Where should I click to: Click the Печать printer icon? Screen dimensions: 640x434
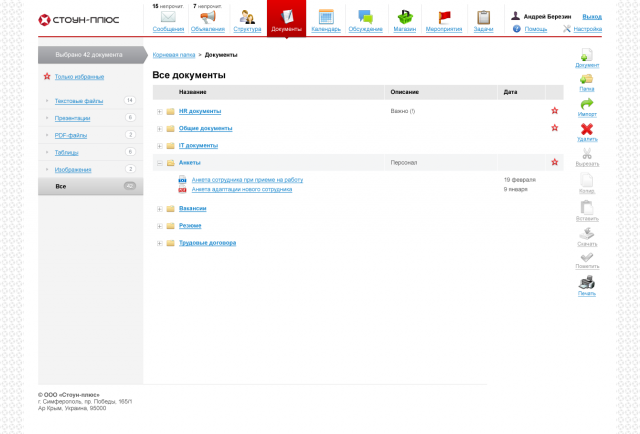(x=587, y=282)
